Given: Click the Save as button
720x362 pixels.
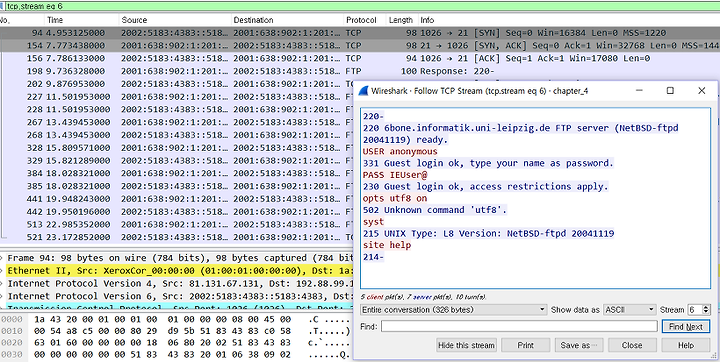Looking at the screenshot, I should 579,345.
